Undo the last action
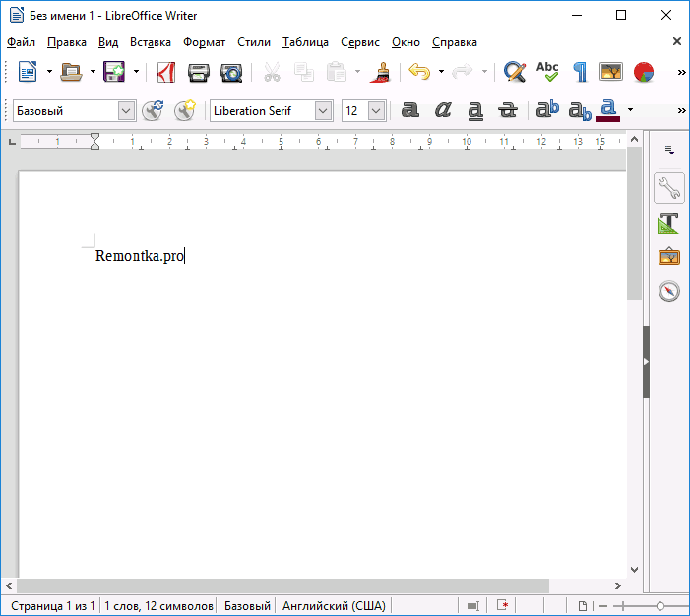690x616 pixels. pyautogui.click(x=419, y=71)
